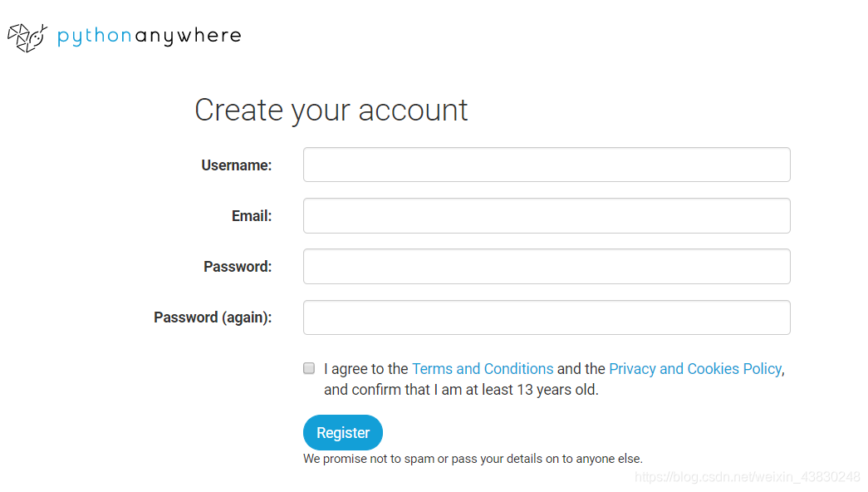Click the PythonAnywhere snake logo icon
The height and width of the screenshot is (492, 868).
27,37
